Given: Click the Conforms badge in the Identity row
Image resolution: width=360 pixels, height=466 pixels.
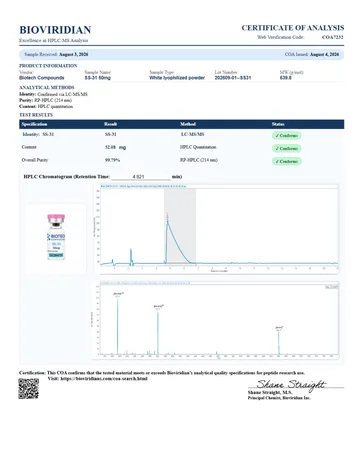Looking at the screenshot, I should 287,135.
